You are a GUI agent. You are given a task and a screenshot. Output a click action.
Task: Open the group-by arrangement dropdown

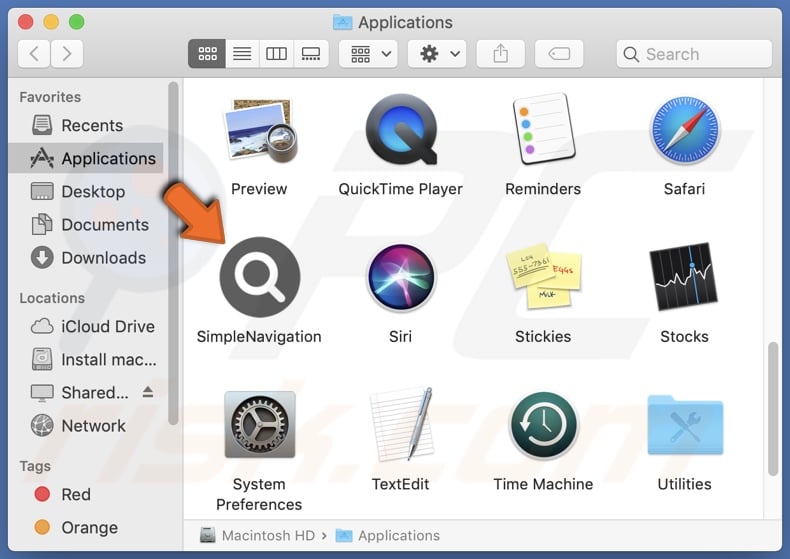click(x=368, y=53)
